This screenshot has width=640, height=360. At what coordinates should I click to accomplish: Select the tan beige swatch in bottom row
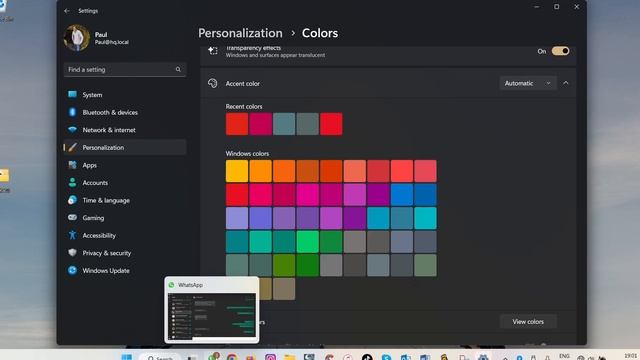point(284,289)
